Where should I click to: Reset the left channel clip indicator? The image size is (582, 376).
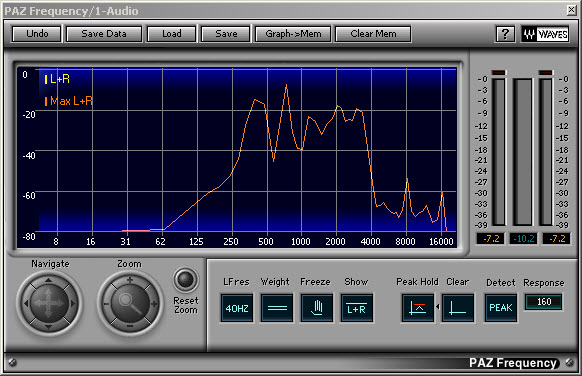499,73
